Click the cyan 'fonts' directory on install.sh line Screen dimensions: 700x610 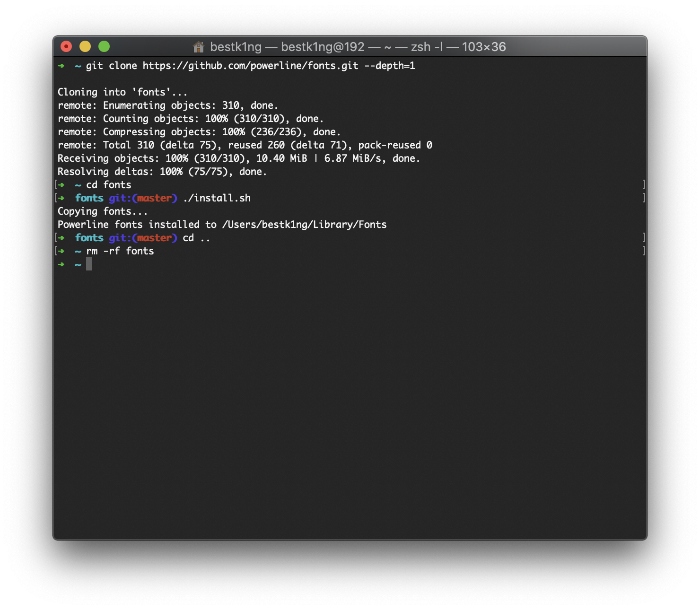pyautogui.click(x=89, y=198)
